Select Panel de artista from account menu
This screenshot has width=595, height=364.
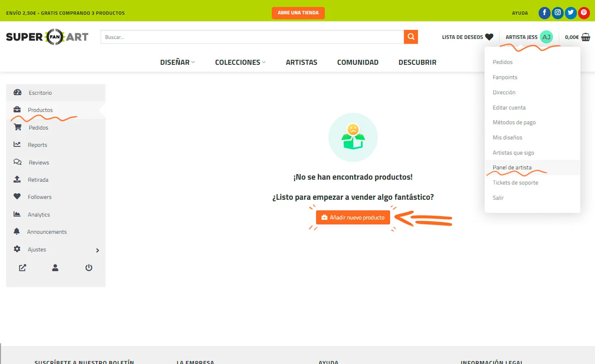[512, 167]
